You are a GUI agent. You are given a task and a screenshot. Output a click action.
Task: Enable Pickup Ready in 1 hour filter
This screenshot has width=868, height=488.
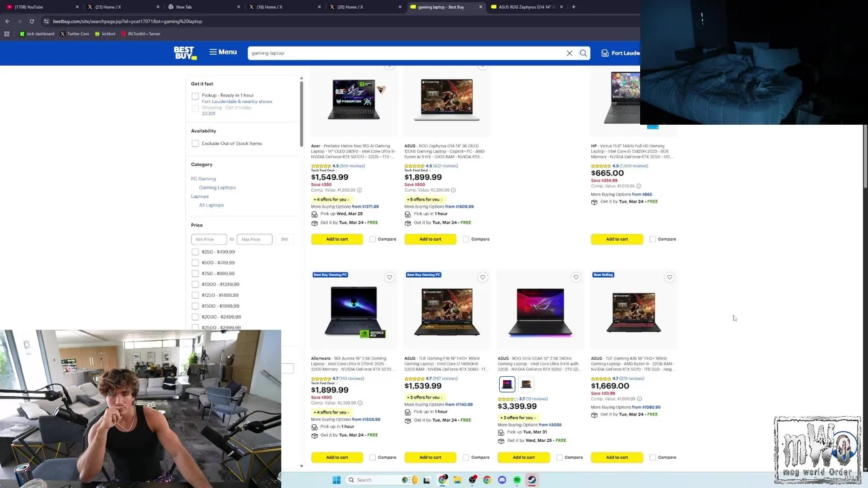click(x=195, y=96)
